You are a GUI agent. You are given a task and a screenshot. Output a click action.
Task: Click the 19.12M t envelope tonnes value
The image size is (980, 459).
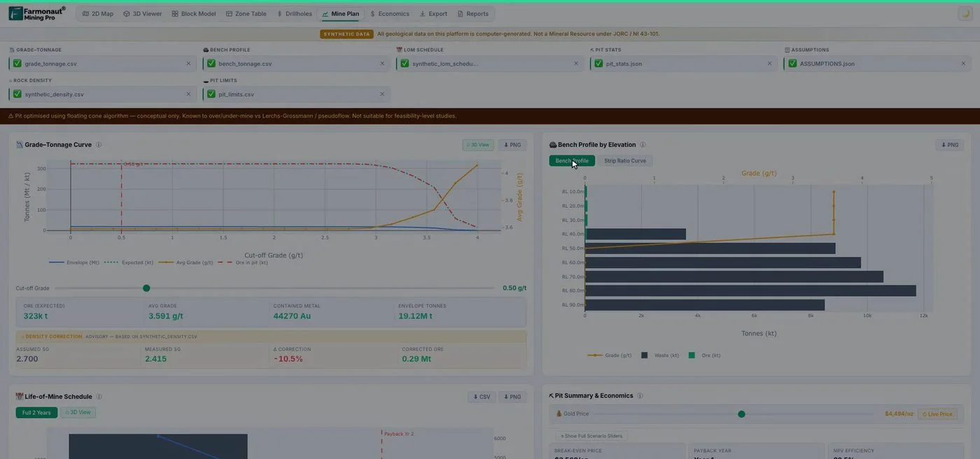[415, 316]
